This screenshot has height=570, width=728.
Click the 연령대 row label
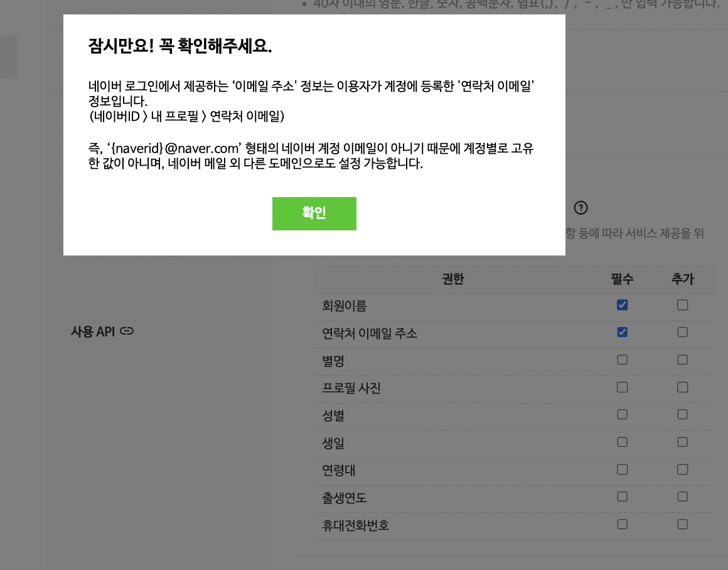point(338,470)
